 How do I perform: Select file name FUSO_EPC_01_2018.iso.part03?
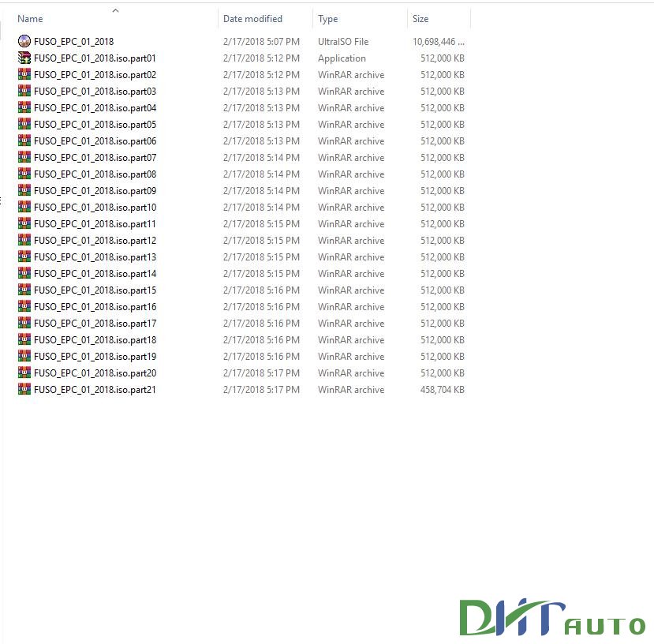point(95,92)
